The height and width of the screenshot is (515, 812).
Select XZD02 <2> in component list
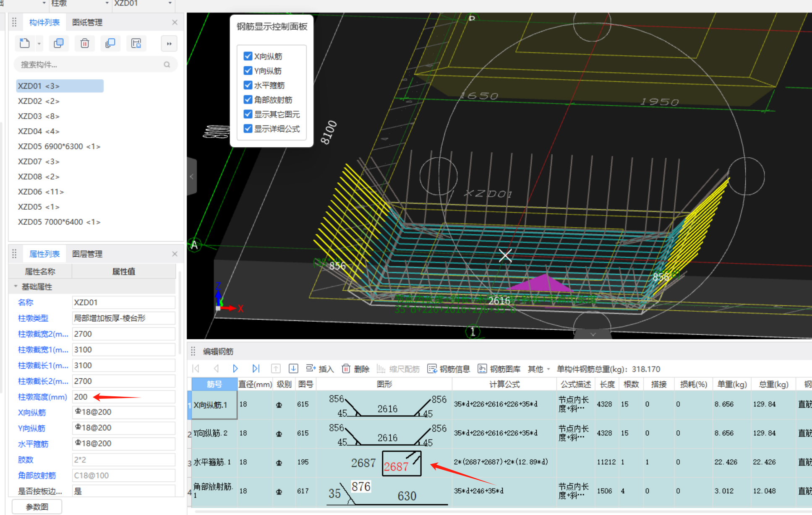pos(39,101)
